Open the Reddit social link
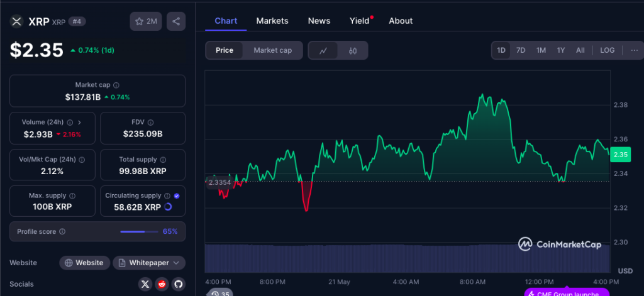644x296 pixels. point(162,283)
